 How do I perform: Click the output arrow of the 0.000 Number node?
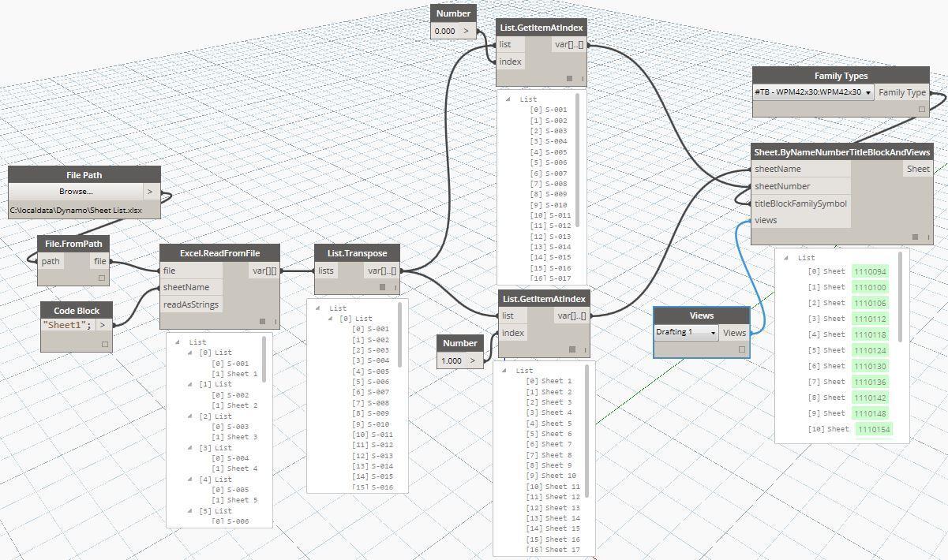467,32
